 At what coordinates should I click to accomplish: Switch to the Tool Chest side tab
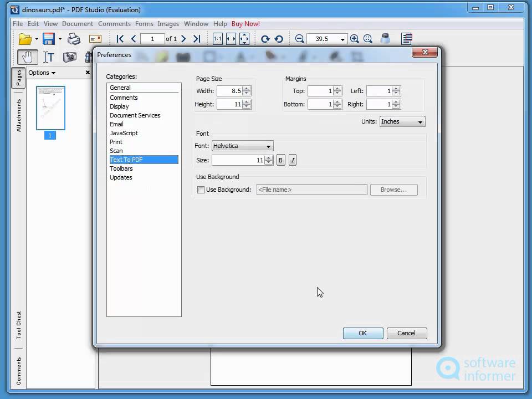[19, 325]
